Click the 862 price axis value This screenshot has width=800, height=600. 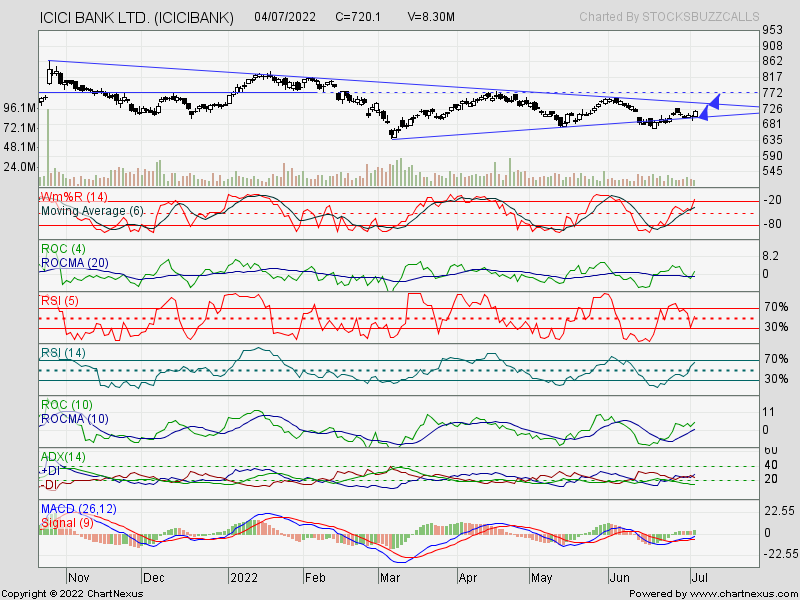pos(772,61)
